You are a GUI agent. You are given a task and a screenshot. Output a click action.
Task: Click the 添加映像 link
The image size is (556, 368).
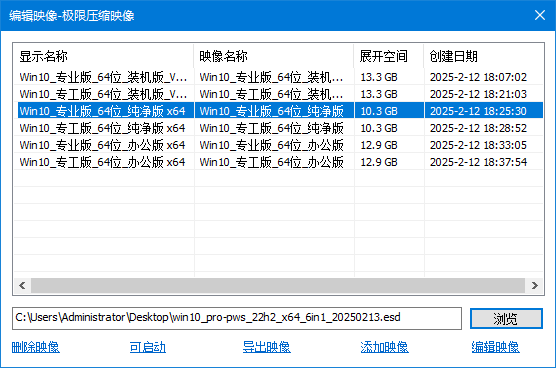384,347
